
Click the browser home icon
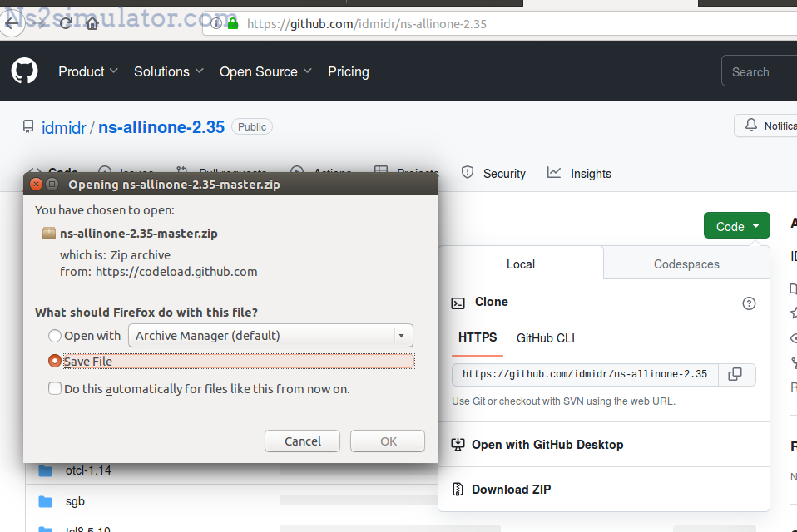92,23
